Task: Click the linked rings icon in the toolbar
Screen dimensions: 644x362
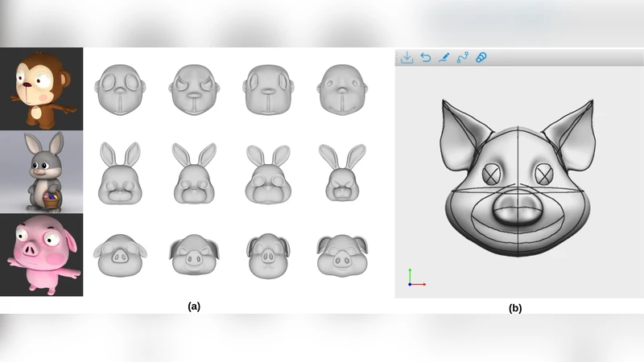Action: [481, 58]
